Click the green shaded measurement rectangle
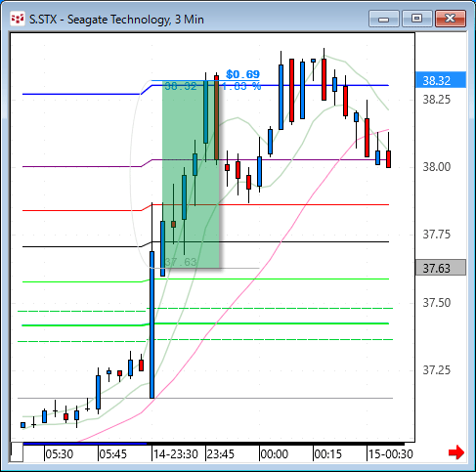The height and width of the screenshot is (472, 476). (191, 174)
